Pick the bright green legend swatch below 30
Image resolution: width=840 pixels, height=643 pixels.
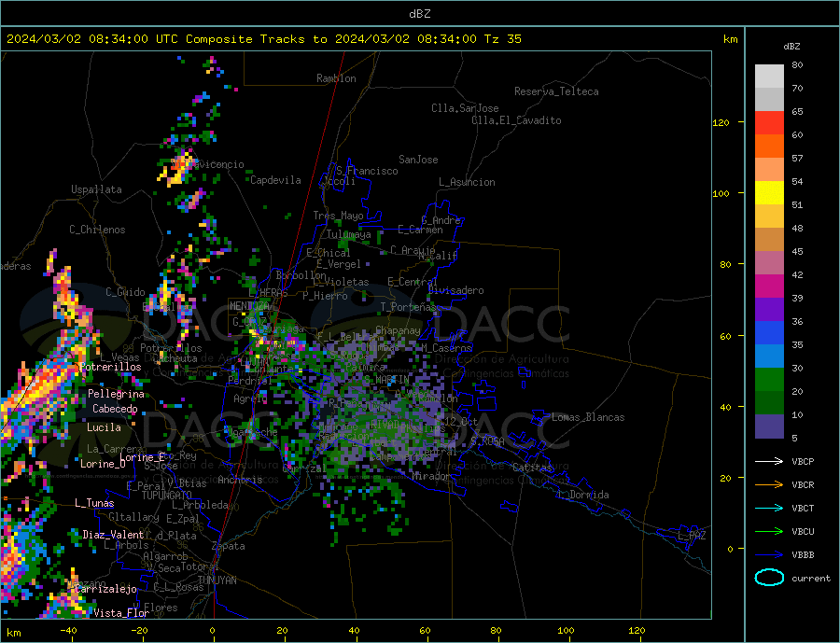tap(769, 380)
